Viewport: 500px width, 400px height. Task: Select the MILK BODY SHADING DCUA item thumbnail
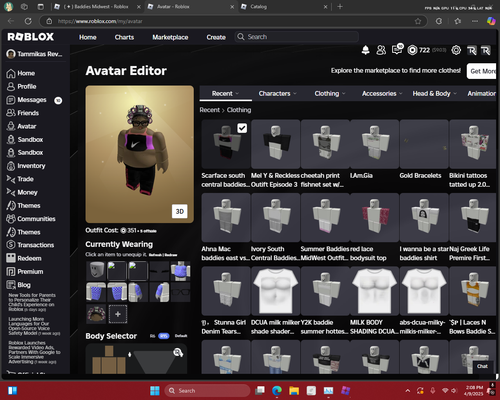[374, 291]
